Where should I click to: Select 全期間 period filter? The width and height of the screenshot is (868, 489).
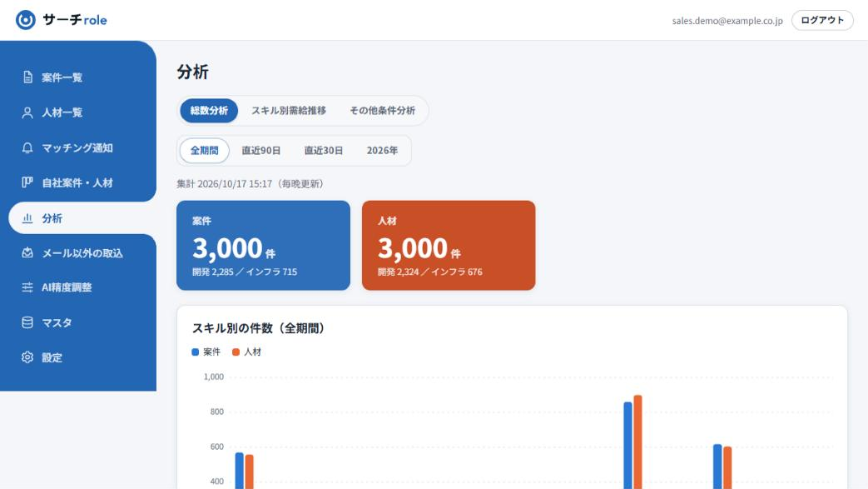(x=204, y=150)
